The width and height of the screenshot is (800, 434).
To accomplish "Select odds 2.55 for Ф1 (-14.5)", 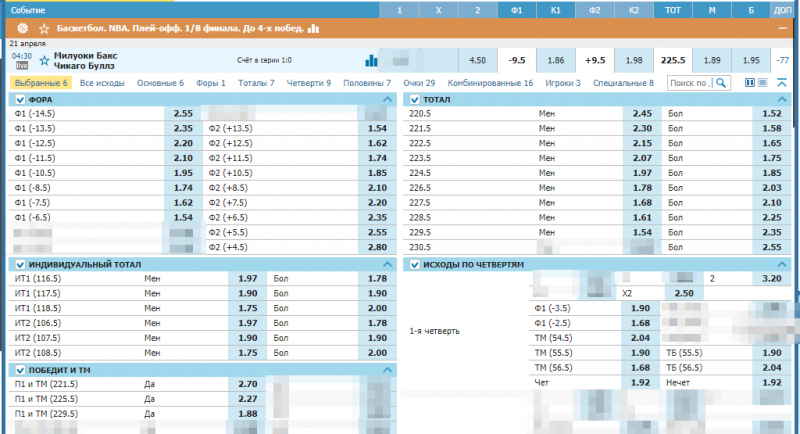I will click(182, 114).
